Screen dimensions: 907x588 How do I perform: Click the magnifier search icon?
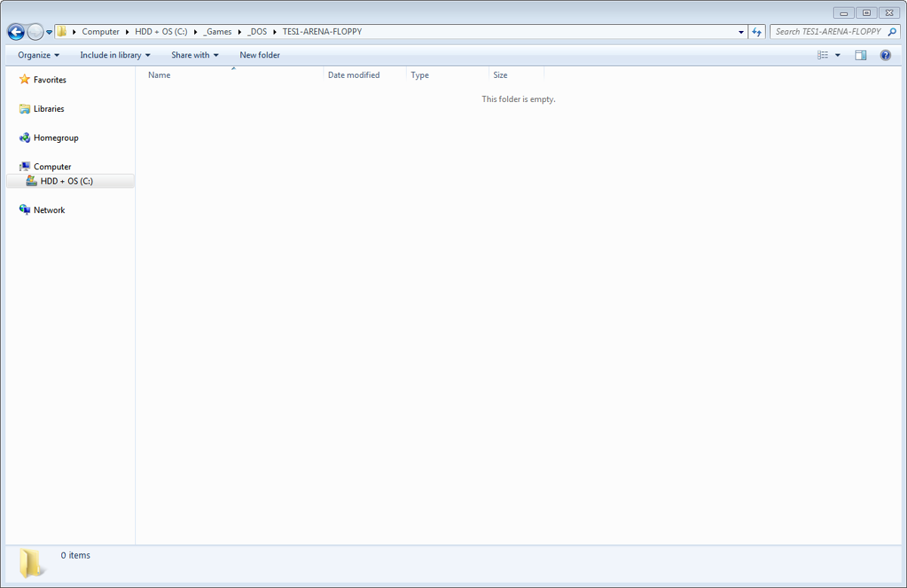click(x=892, y=32)
